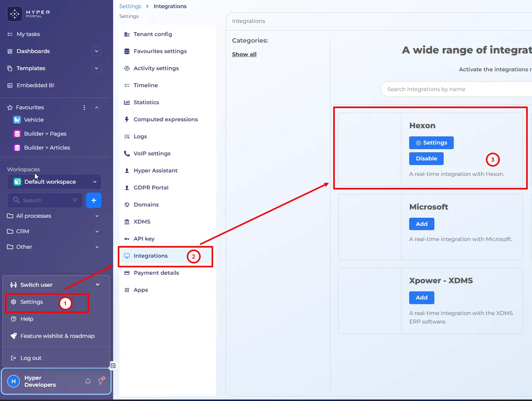Expand the All processes folder chevron
The height and width of the screenshot is (401, 532).
pos(97,216)
